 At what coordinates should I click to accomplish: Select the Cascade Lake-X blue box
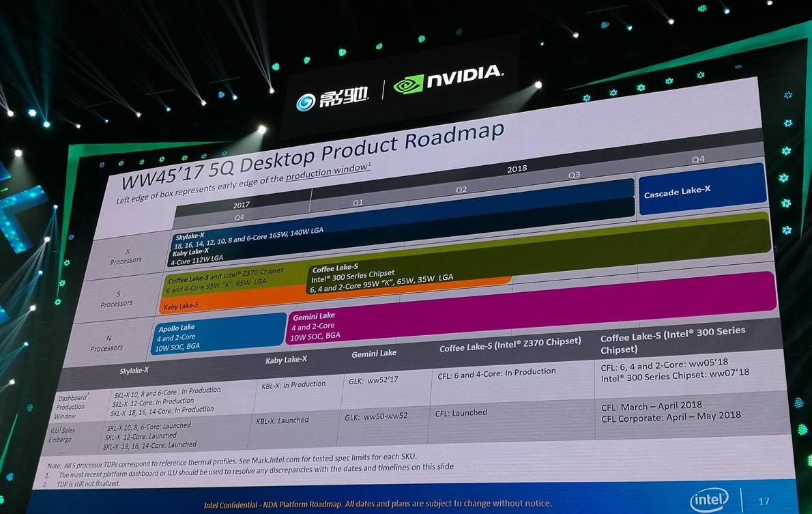701,189
